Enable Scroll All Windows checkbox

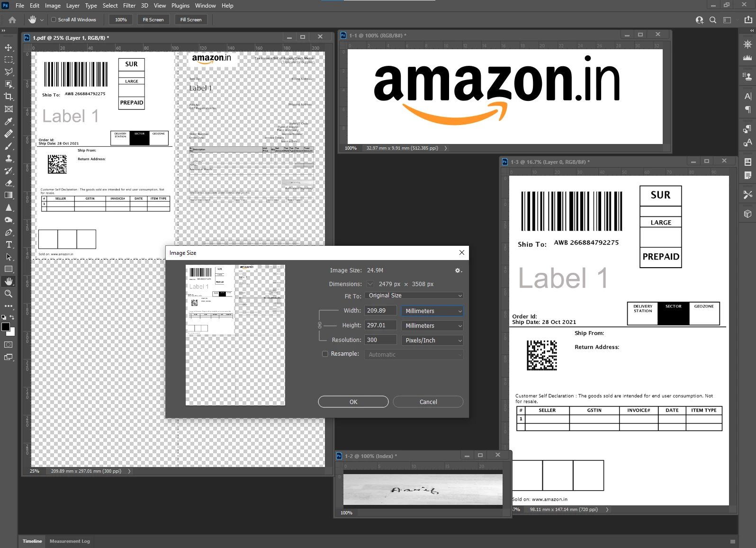coord(54,20)
